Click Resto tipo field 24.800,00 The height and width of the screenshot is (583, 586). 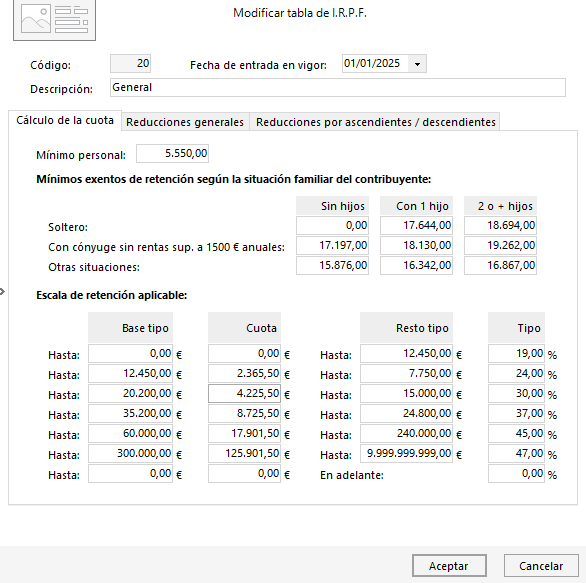tap(407, 414)
